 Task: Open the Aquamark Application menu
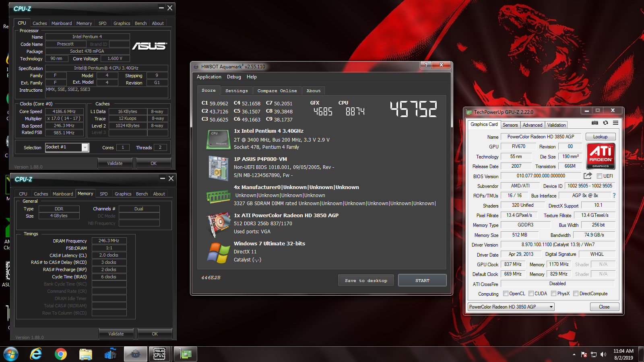pyautogui.click(x=209, y=77)
